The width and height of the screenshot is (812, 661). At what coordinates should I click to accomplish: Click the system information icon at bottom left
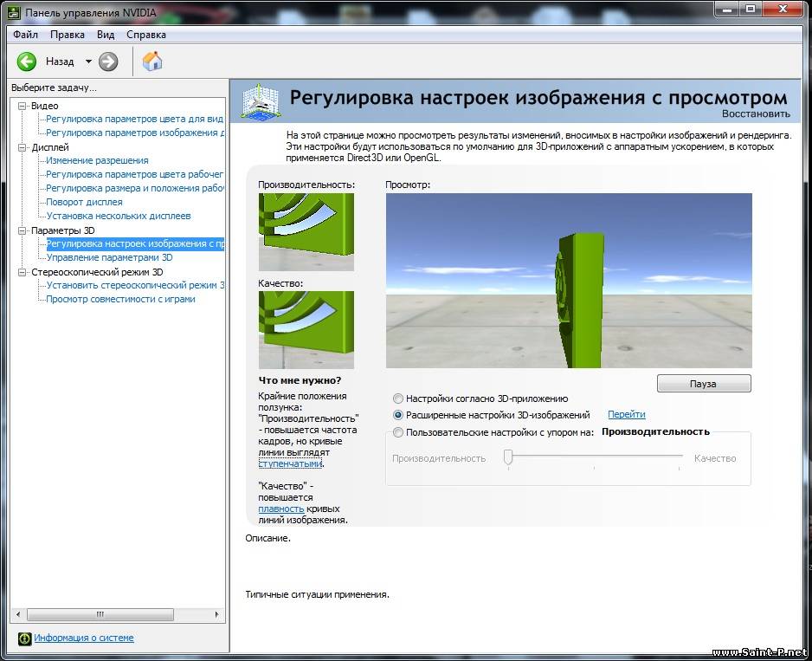(24, 638)
